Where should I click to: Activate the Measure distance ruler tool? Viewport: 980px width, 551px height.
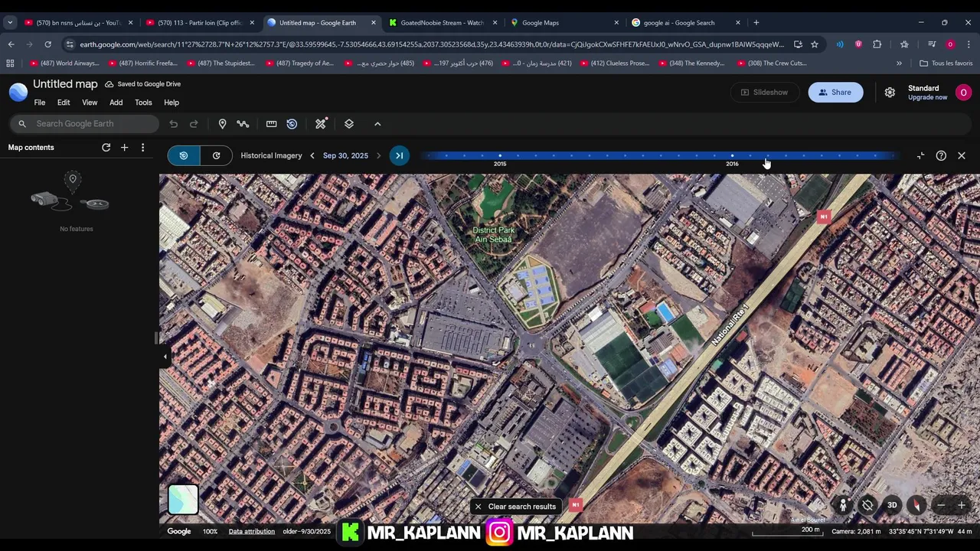tap(271, 124)
